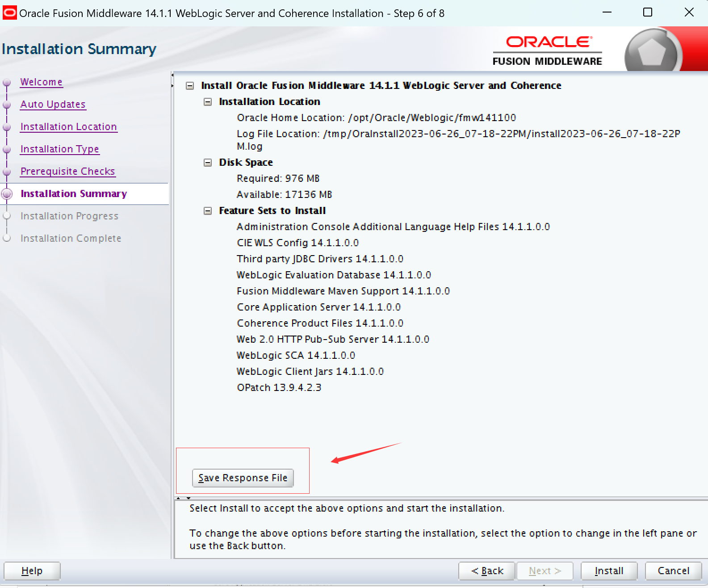Maximize the installer window
708x588 pixels.
tap(648, 13)
